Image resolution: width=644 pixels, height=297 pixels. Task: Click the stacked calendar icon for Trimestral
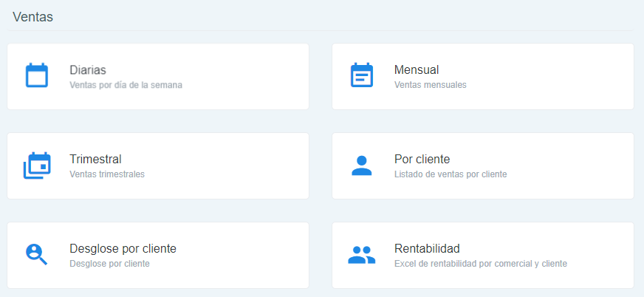point(37,165)
